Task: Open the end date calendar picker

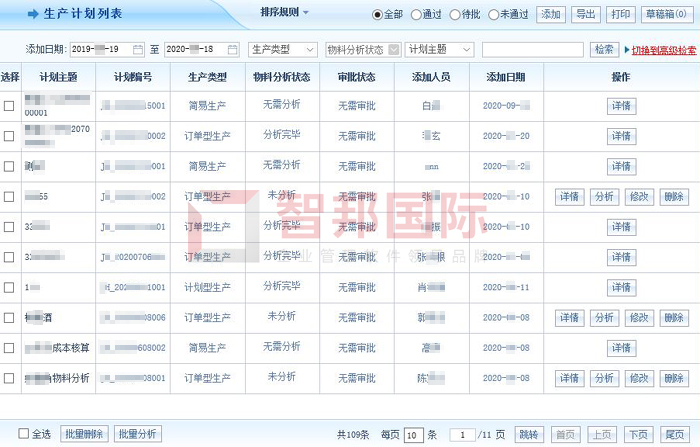Action: pos(232,49)
